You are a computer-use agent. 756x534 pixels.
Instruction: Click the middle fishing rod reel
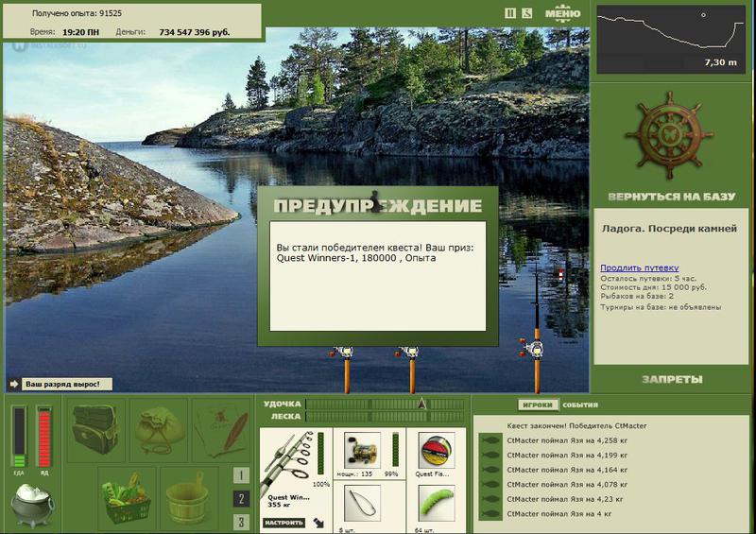pyautogui.click(x=410, y=353)
